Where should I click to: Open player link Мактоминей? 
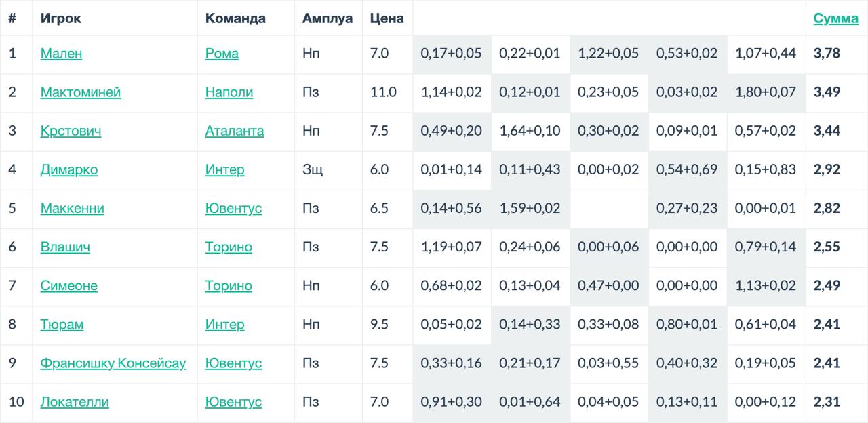tap(81, 92)
